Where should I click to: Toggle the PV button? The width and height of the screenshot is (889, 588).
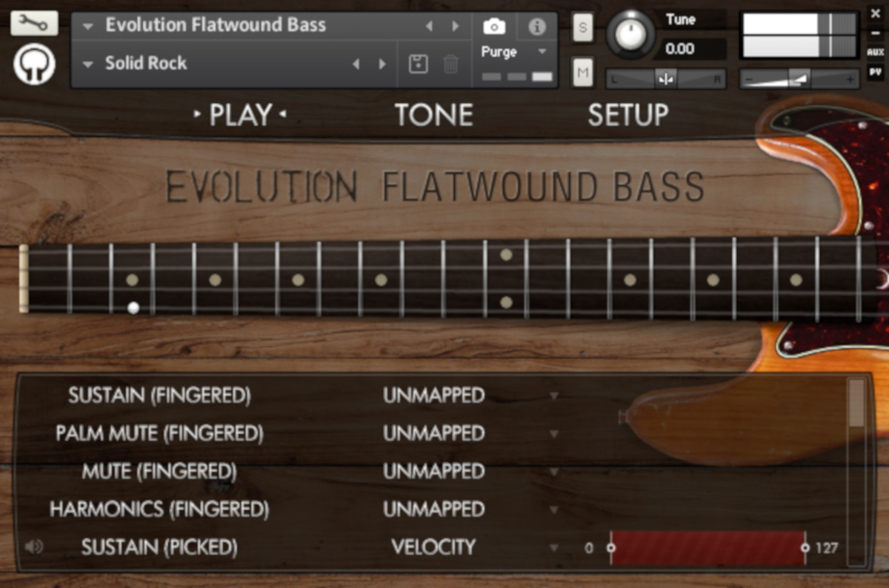click(x=875, y=73)
